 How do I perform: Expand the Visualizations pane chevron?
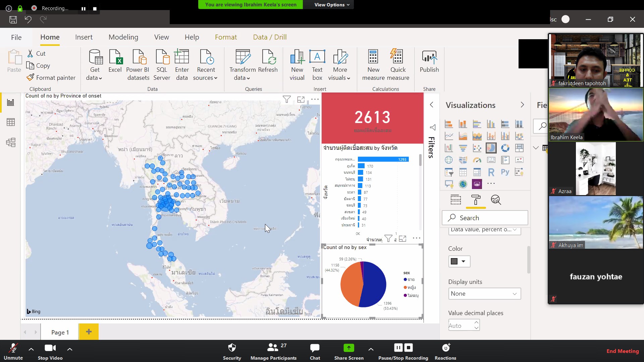(522, 105)
